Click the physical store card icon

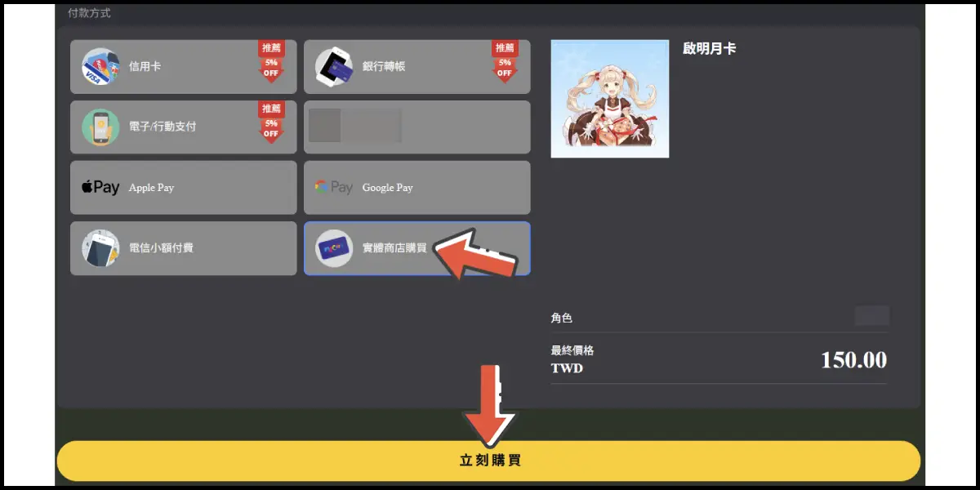pyautogui.click(x=334, y=248)
